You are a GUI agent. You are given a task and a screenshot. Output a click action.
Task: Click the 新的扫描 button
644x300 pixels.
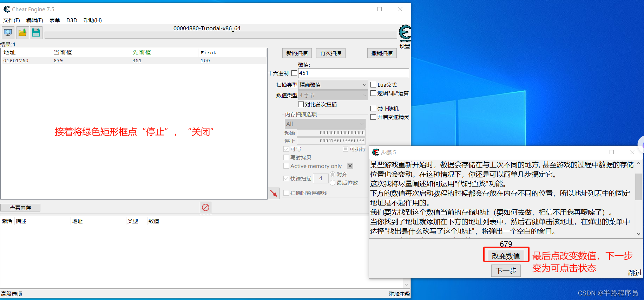tap(297, 53)
